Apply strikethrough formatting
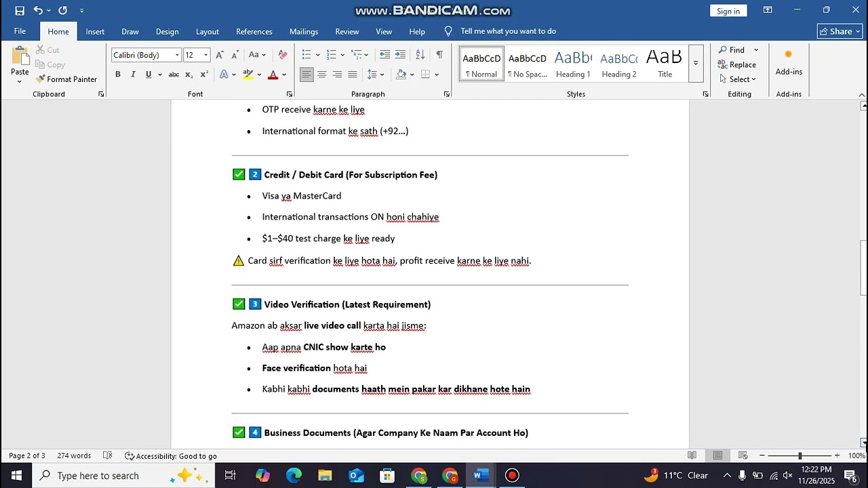The width and height of the screenshot is (868, 488). pyautogui.click(x=174, y=75)
